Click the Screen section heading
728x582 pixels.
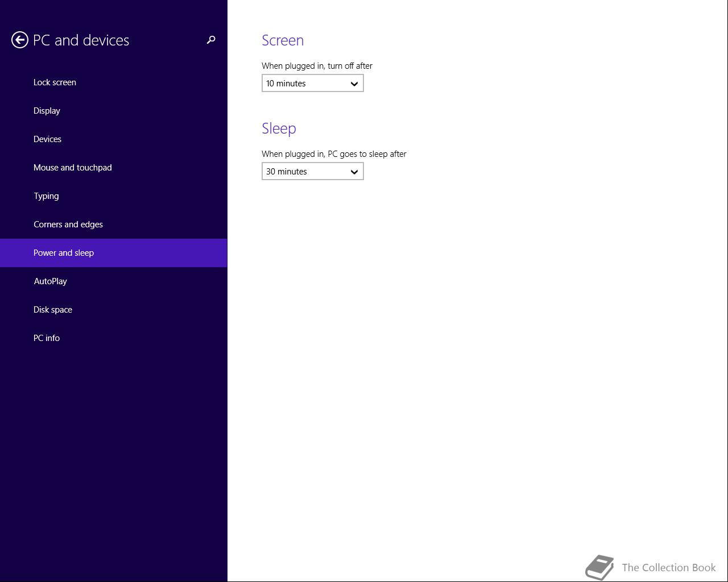(283, 40)
